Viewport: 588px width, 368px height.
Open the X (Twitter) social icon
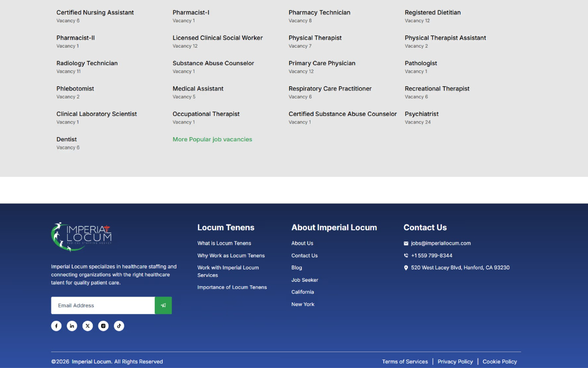87,326
